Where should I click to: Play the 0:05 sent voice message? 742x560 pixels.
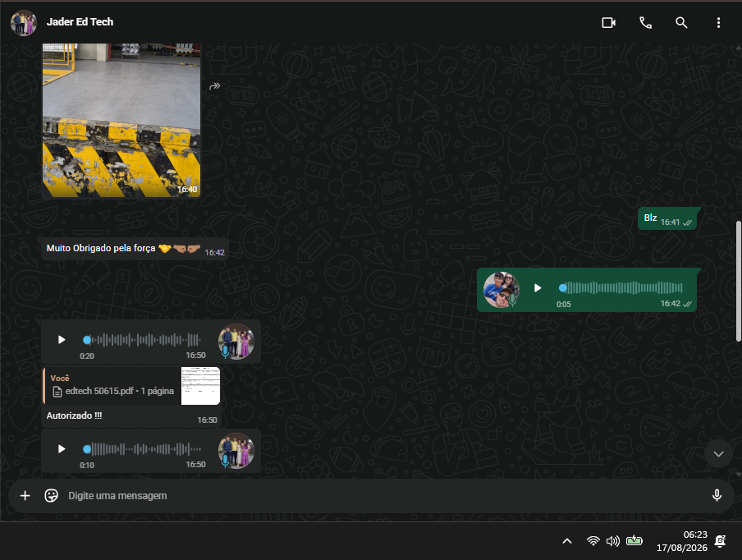(538, 288)
